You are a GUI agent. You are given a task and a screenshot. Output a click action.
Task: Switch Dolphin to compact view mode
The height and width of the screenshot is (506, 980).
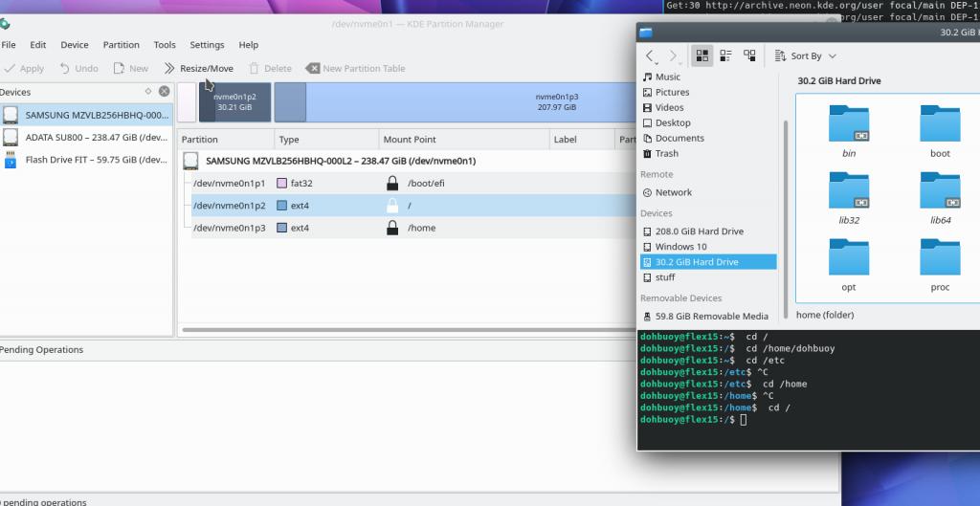point(725,56)
